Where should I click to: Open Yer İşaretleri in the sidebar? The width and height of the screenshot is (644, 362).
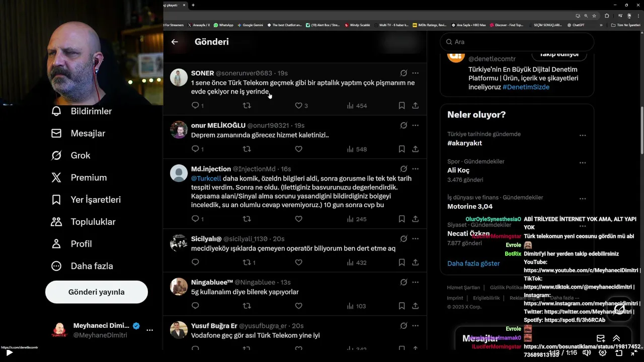coord(86,200)
